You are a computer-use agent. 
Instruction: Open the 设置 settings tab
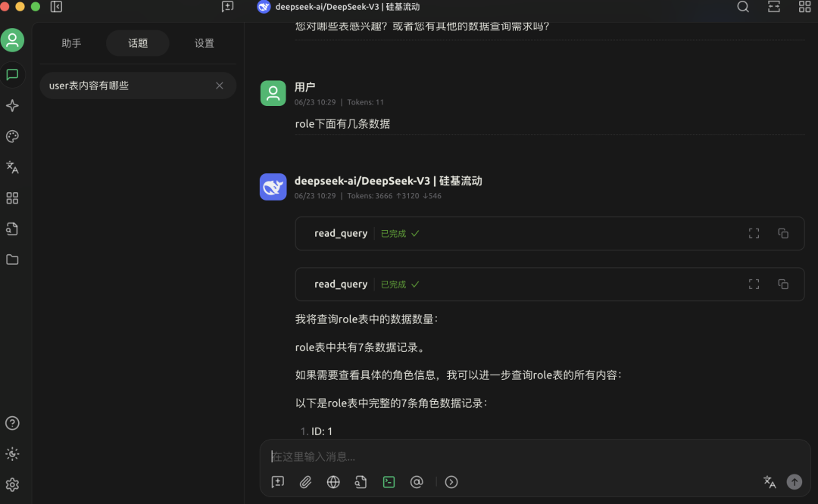[204, 43]
